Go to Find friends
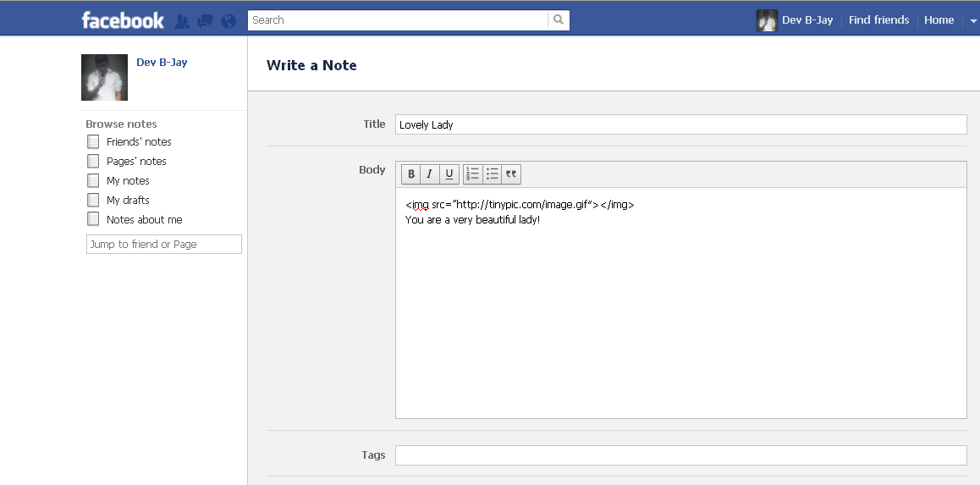This screenshot has height=485, width=980. coord(878,20)
